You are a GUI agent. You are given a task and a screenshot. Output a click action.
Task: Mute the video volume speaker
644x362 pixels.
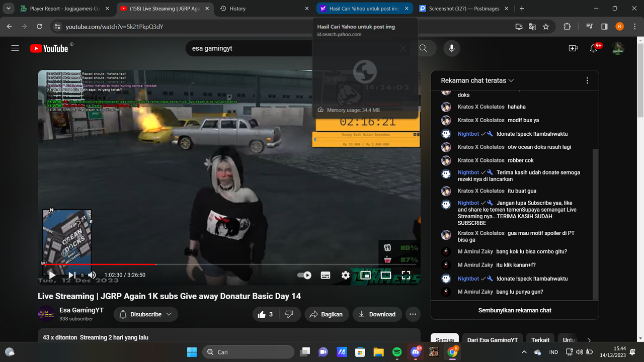(x=92, y=275)
